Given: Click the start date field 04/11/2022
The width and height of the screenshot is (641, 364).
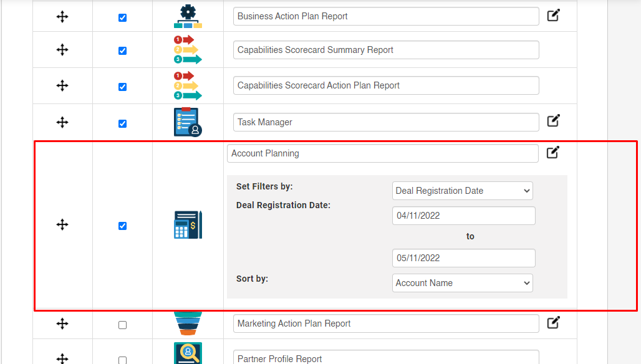Looking at the screenshot, I should [x=463, y=216].
